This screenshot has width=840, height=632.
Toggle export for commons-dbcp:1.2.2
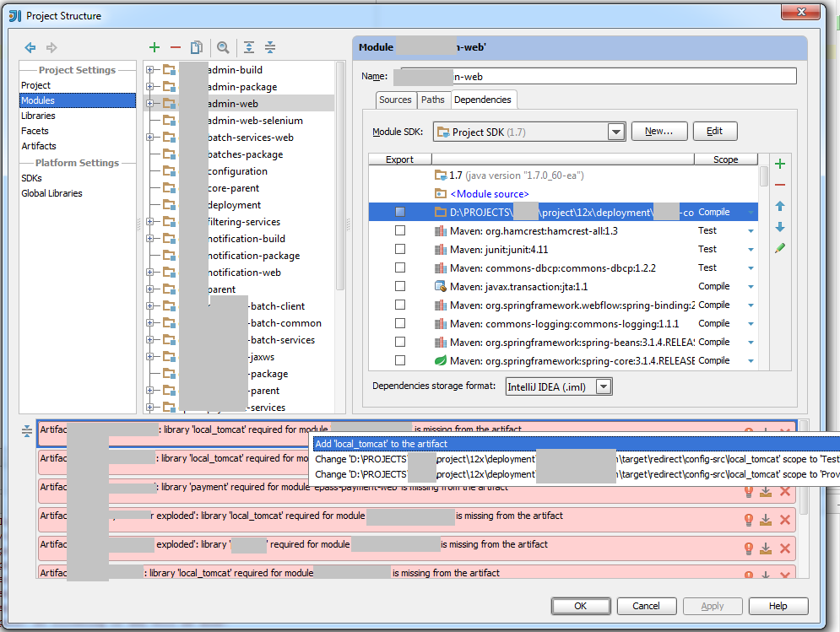(399, 267)
